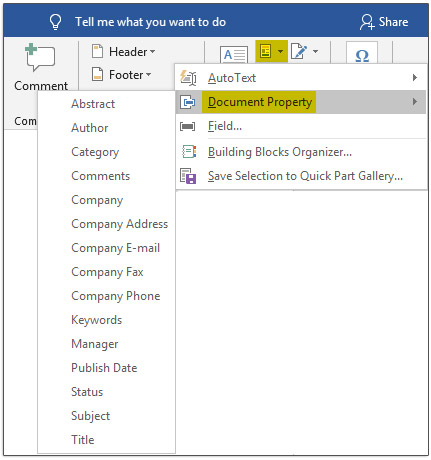Insert the Publish Date property
The width and height of the screenshot is (431, 460).
tap(104, 368)
